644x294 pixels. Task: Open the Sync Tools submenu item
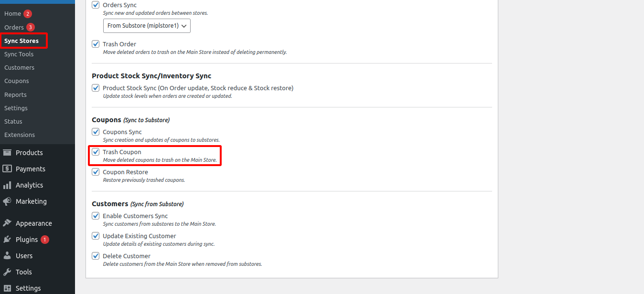click(19, 54)
